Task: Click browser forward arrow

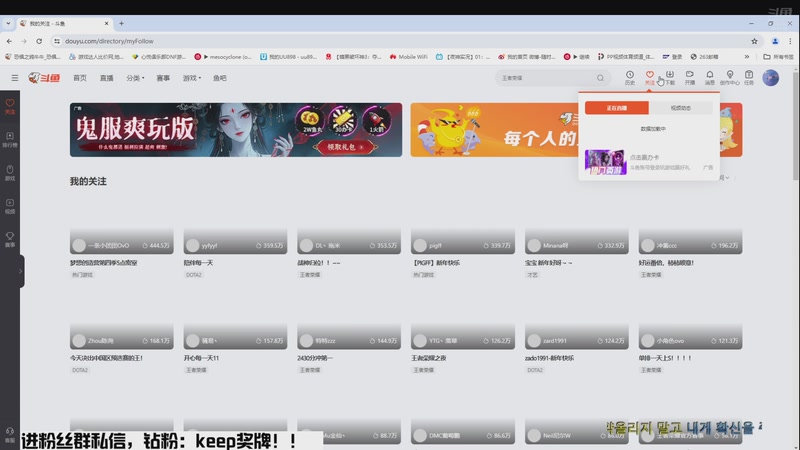Action: (x=24, y=41)
